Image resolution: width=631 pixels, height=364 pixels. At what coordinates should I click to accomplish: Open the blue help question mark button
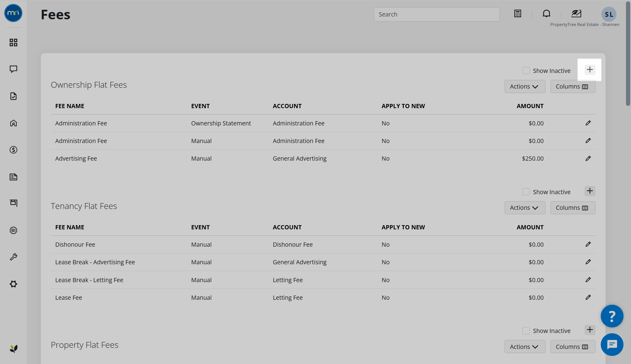pyautogui.click(x=612, y=316)
